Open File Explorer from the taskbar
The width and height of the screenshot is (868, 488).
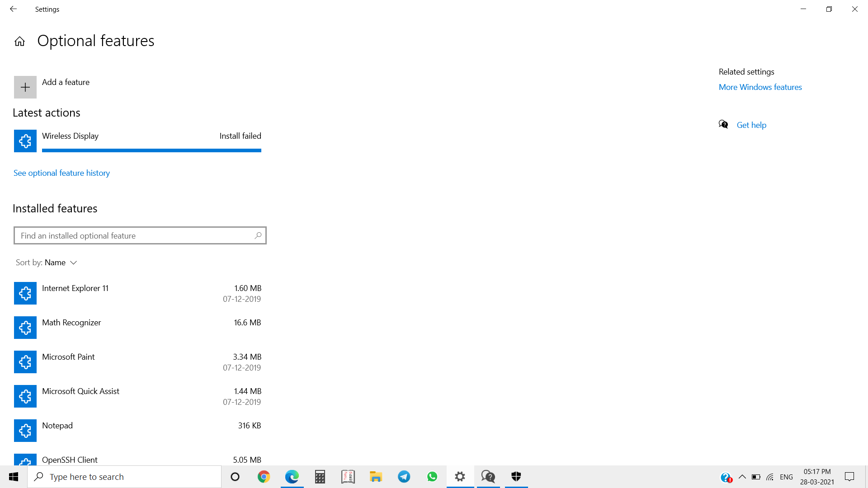click(376, 477)
